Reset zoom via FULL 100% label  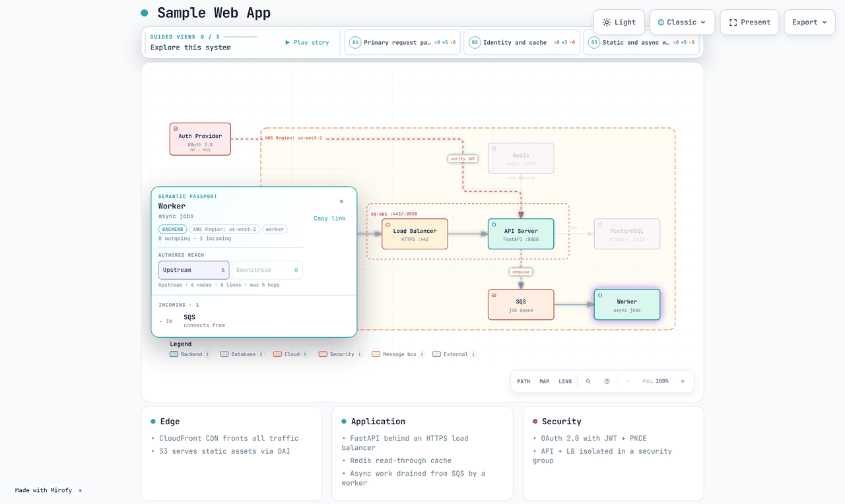(656, 381)
